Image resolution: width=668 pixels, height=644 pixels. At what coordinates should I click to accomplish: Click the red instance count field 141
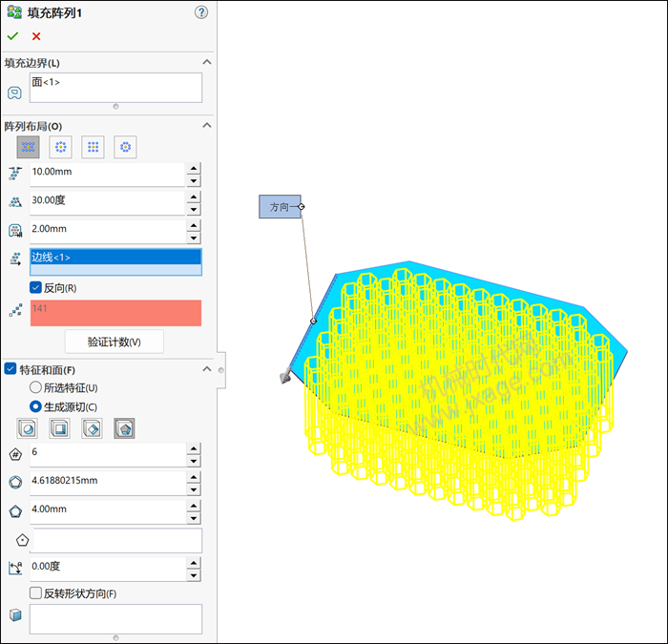[115, 313]
